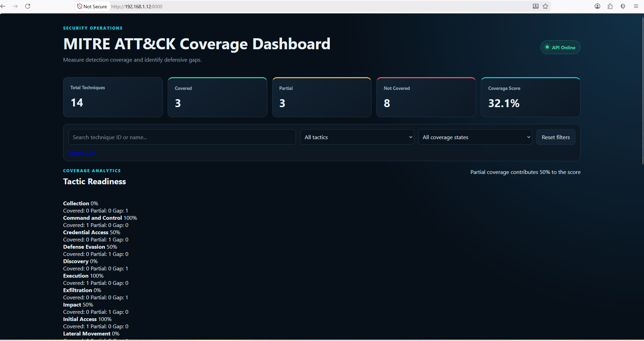This screenshot has height=341, width=644.
Task: Open the All coverage states dropdown
Action: point(475,137)
